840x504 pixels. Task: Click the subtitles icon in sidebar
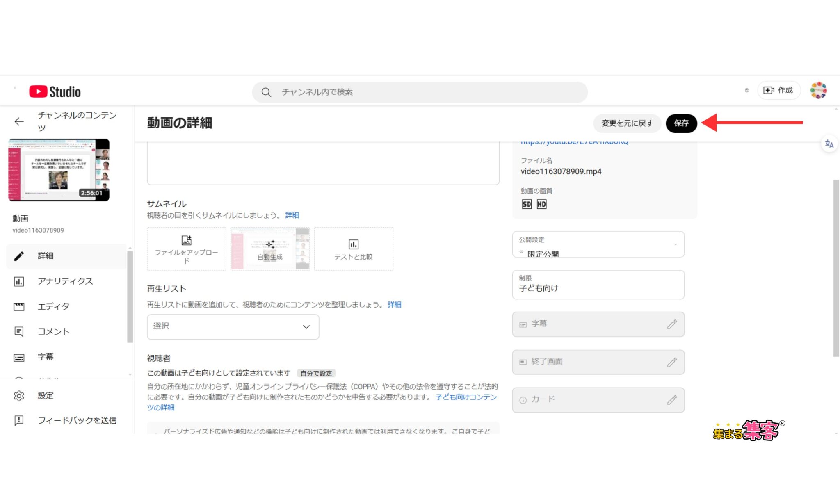[19, 358]
